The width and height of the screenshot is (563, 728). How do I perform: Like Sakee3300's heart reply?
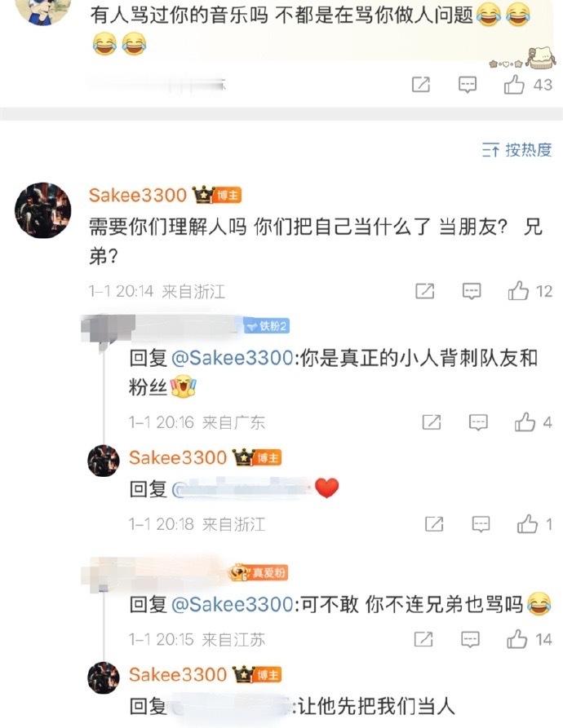point(528,524)
